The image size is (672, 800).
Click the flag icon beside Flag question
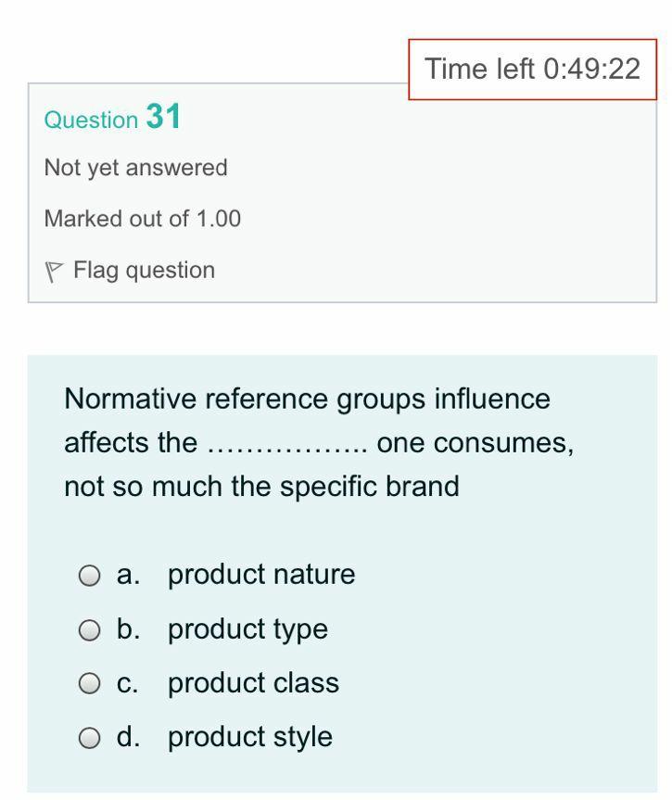click(56, 270)
